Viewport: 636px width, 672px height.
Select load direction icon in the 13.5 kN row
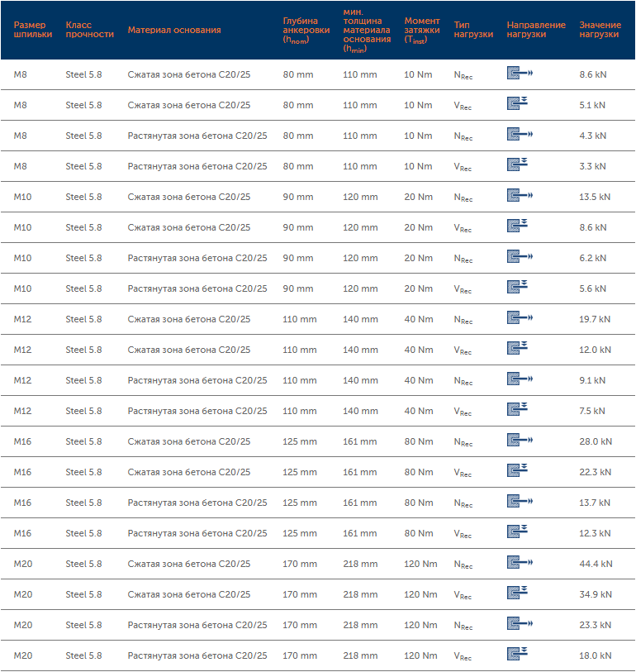(519, 197)
